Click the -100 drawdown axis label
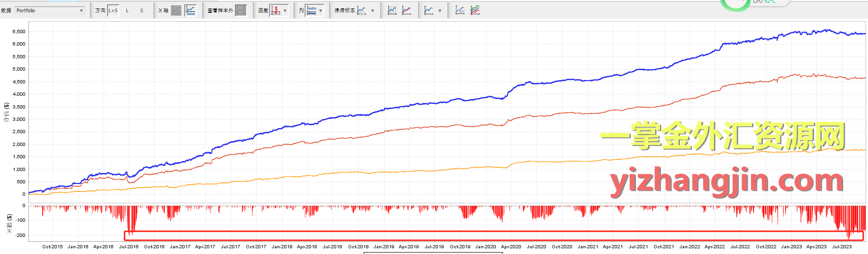The image size is (868, 254). point(20,220)
